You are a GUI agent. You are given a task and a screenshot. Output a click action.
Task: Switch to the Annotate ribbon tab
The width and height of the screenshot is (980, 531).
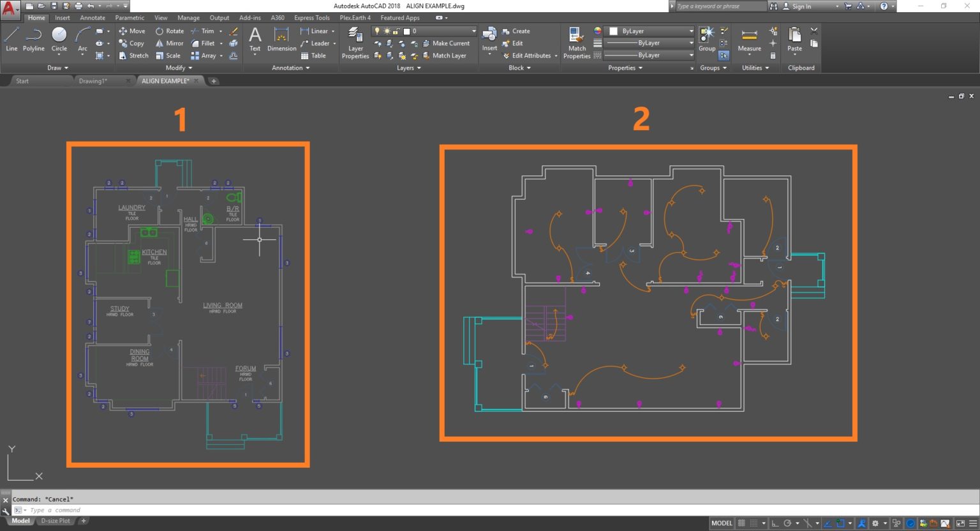point(93,18)
